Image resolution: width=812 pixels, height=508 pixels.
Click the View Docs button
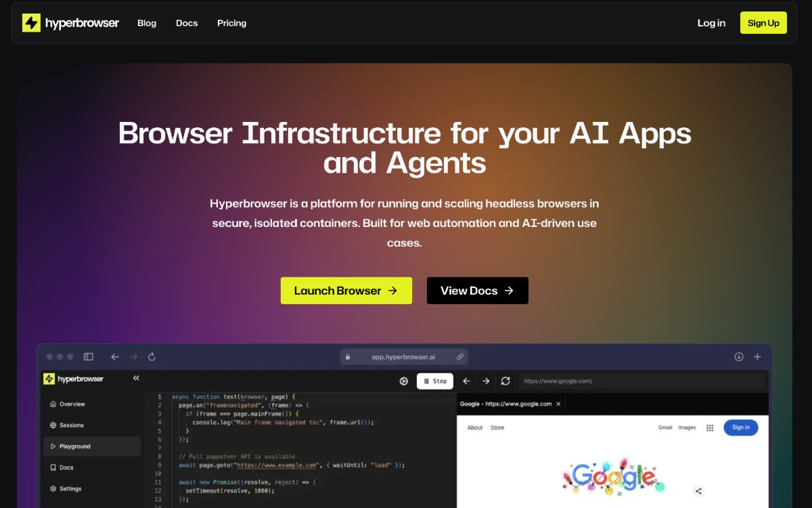[477, 291]
